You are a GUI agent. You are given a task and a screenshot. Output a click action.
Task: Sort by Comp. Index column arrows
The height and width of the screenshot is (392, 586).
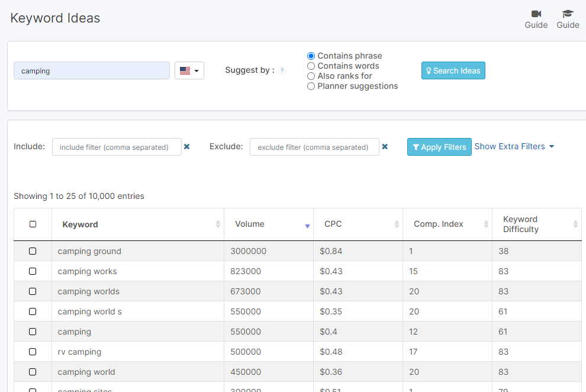[486, 224]
